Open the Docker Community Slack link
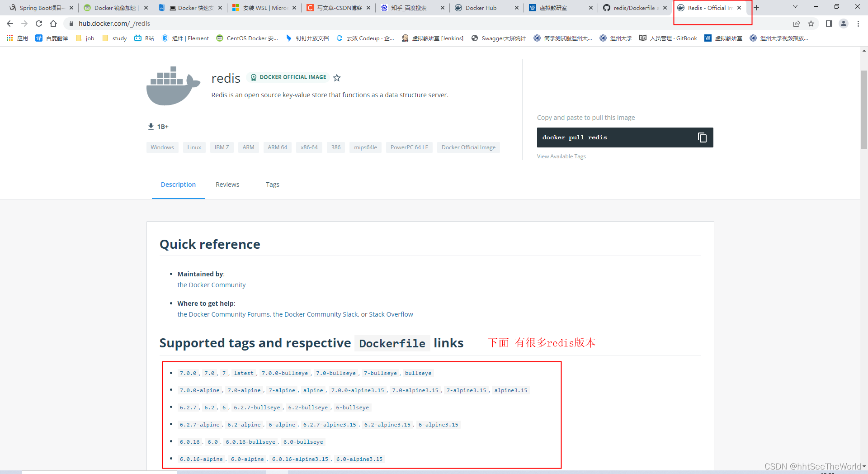868x474 pixels. (315, 314)
